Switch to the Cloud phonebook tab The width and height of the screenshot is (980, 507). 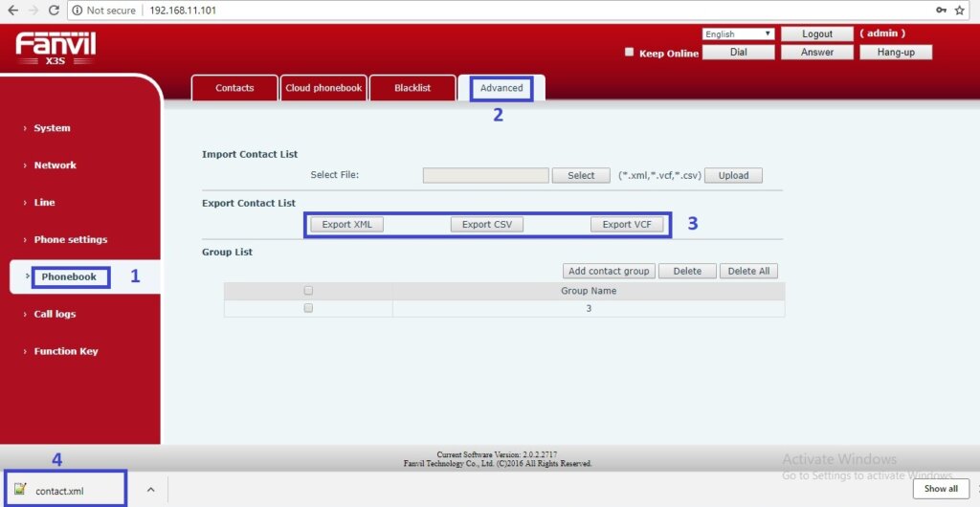tap(323, 88)
